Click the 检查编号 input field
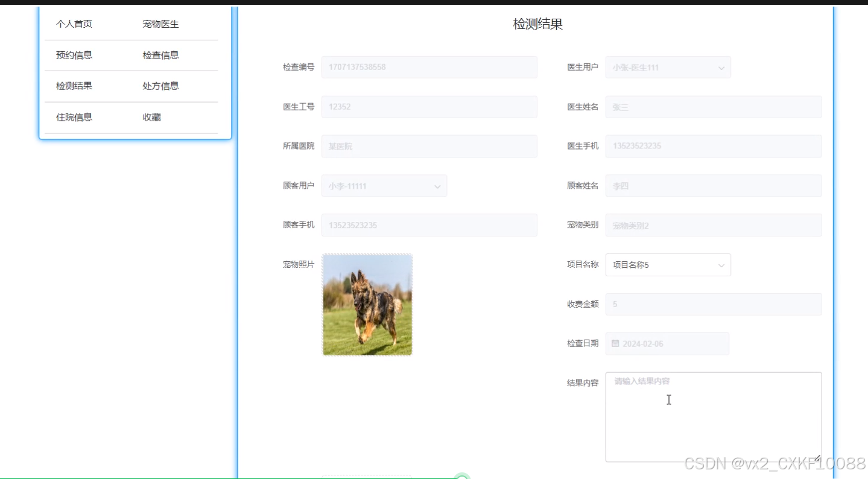The height and width of the screenshot is (479, 868). 429,67
